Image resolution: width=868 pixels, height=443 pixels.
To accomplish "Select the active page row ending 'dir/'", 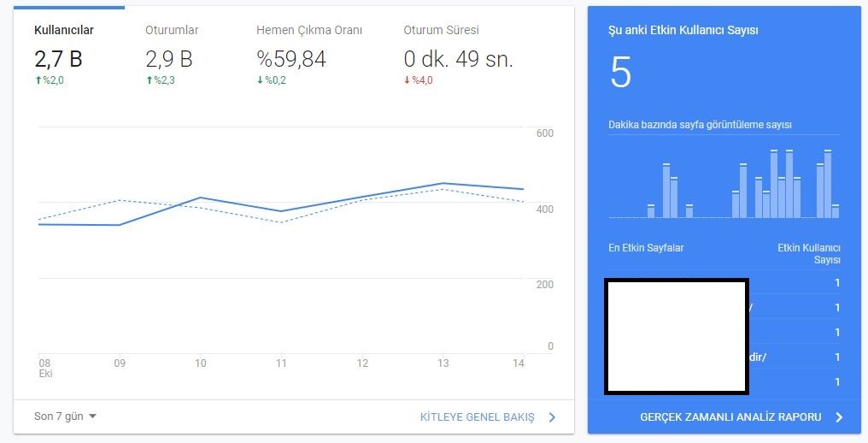I will pos(724,357).
